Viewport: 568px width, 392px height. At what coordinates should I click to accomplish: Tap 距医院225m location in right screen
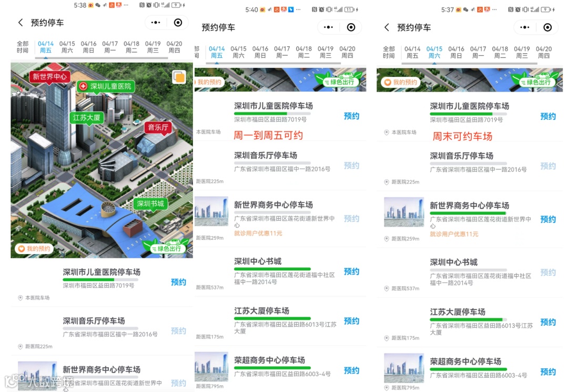(x=402, y=182)
